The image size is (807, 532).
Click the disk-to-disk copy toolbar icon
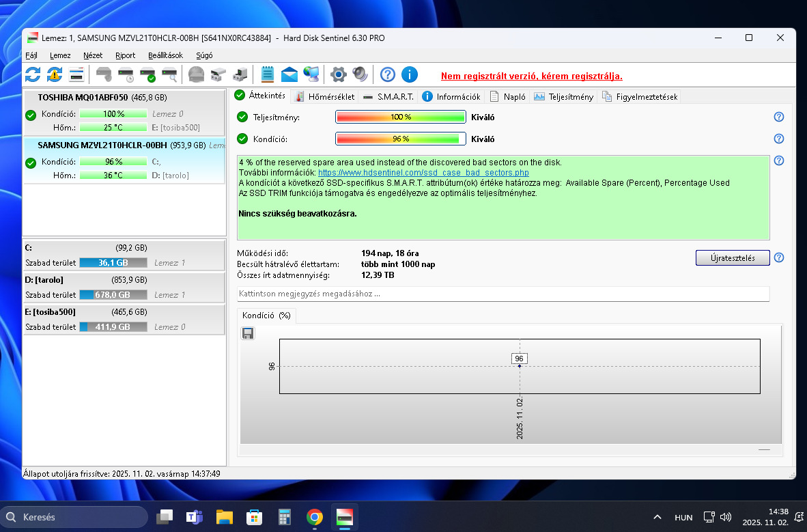[x=218, y=74]
